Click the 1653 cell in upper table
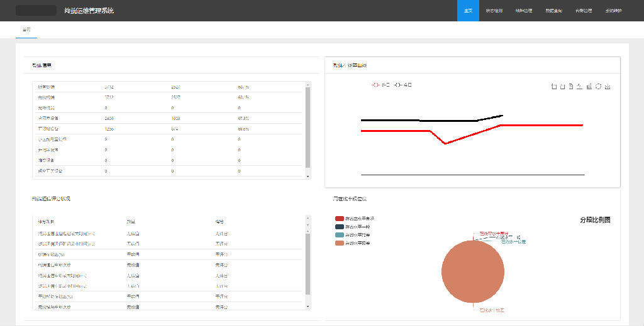This screenshot has width=644, height=326. [x=175, y=119]
